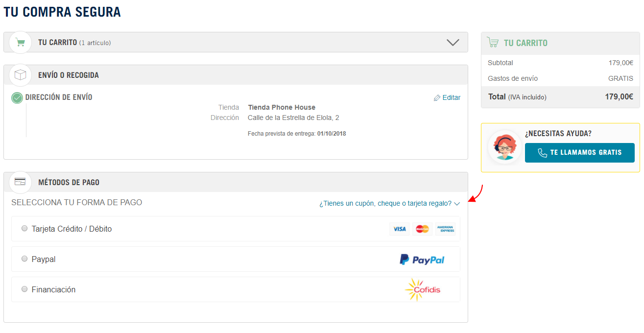Click the help agent avatar
Viewport: 644px width, 333px height.
(x=505, y=147)
